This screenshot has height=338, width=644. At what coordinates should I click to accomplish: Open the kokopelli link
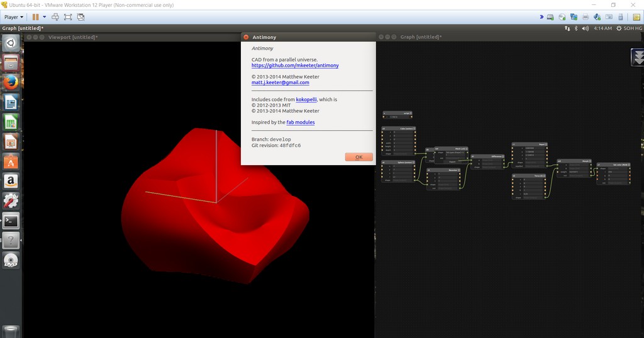(x=306, y=100)
